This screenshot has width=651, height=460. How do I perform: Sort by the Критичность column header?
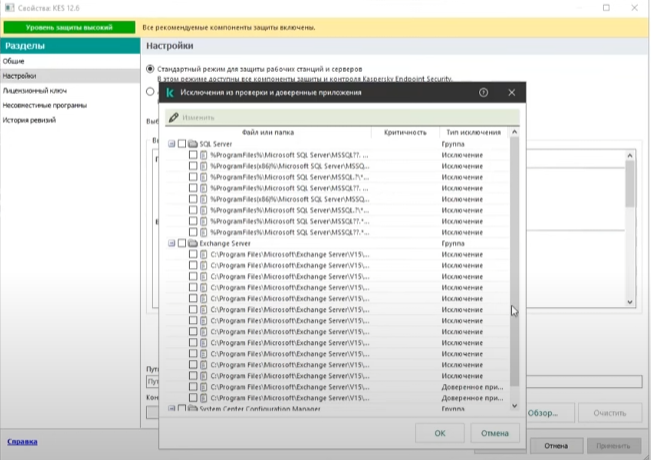(404, 132)
